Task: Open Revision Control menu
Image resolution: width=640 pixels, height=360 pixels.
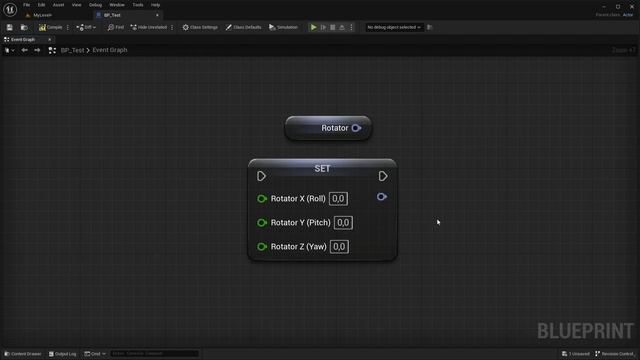Action: point(615,354)
